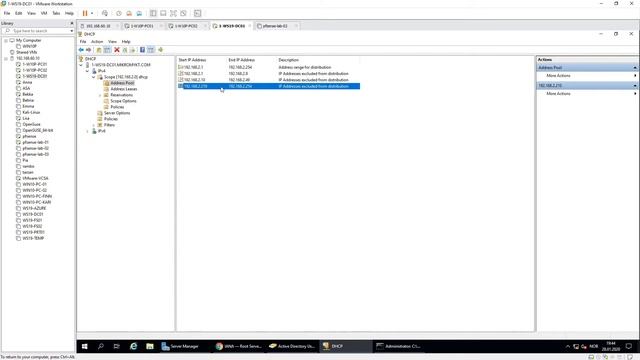Click the green arrow icon in DHCP toolbar
The height and width of the screenshot is (360, 640).
pos(160,50)
